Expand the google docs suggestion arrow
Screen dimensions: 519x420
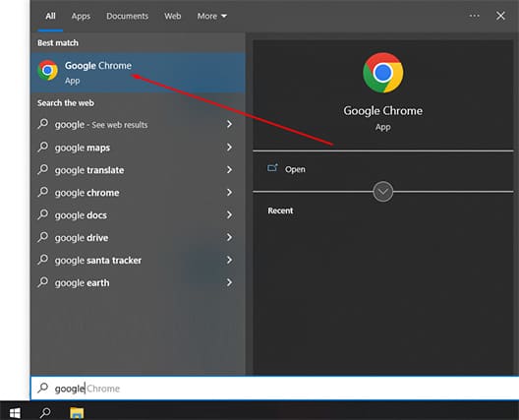coord(229,214)
